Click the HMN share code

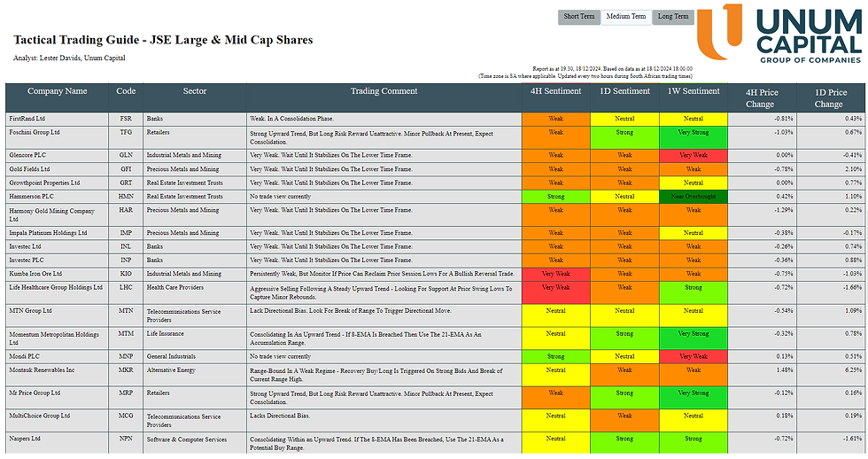[126, 197]
